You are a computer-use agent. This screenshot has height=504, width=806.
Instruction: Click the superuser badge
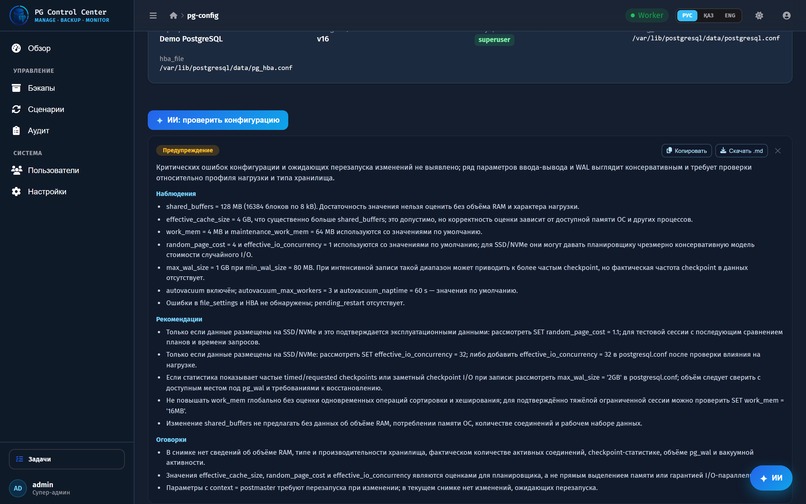tap(494, 40)
